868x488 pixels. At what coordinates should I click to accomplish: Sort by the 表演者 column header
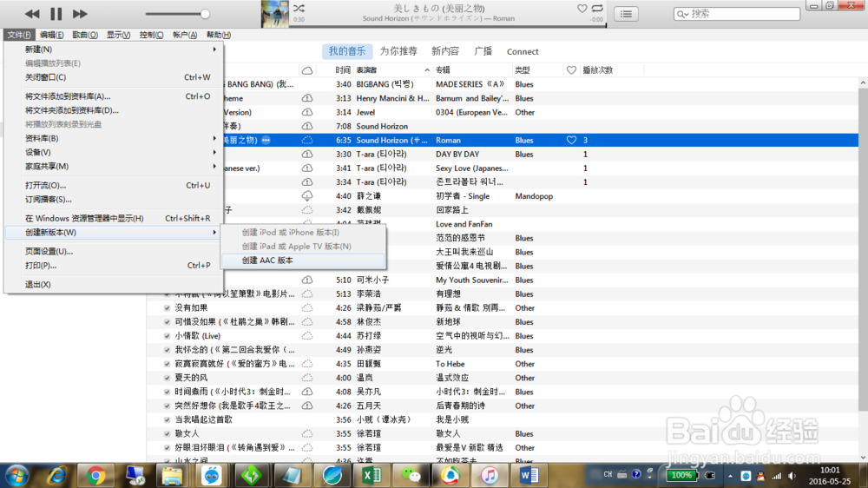click(392, 70)
